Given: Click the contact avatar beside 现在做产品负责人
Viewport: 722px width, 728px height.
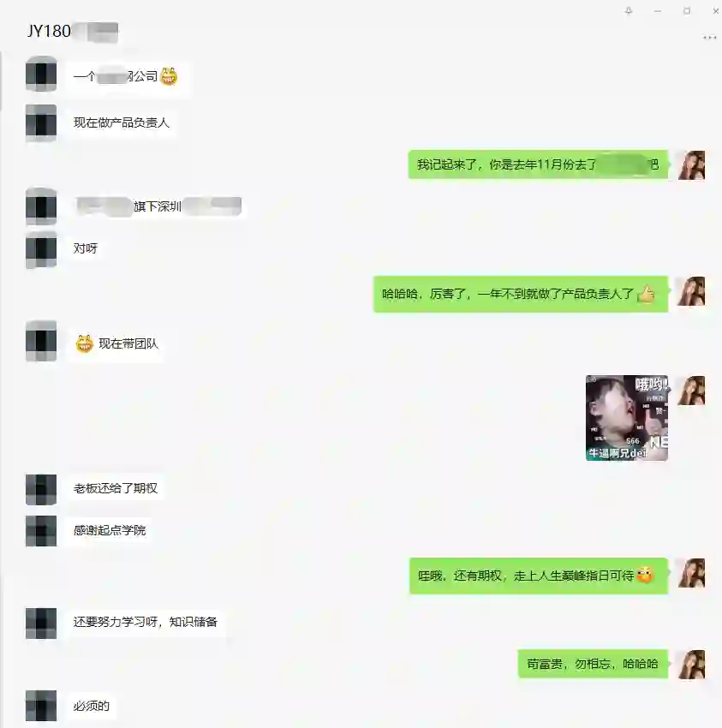Looking at the screenshot, I should [x=41, y=123].
